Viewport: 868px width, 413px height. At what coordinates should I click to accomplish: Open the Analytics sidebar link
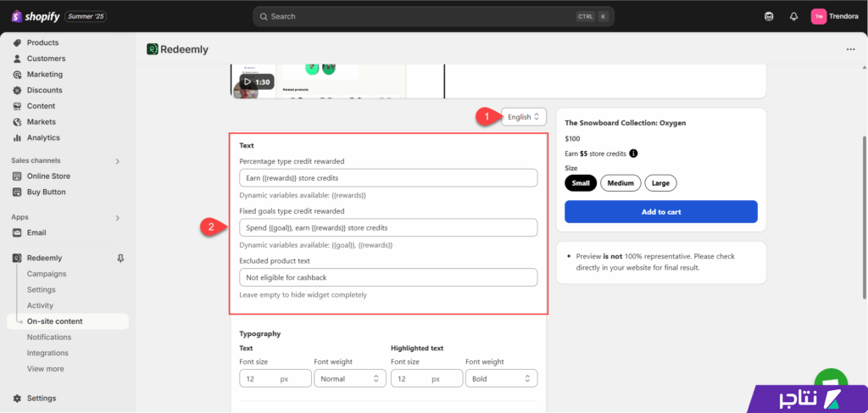tap(43, 138)
